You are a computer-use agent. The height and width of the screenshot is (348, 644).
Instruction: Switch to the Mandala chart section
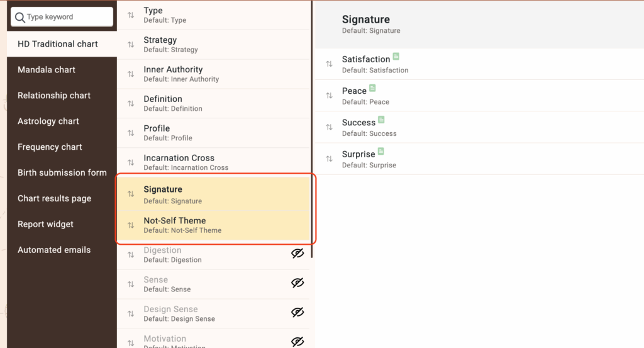(x=47, y=70)
